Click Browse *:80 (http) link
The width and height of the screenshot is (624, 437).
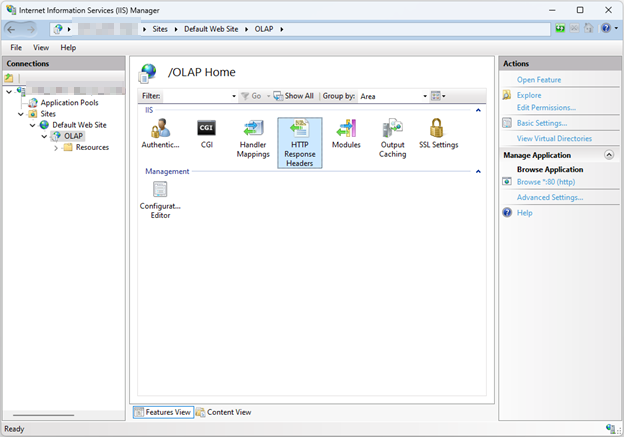tap(545, 182)
